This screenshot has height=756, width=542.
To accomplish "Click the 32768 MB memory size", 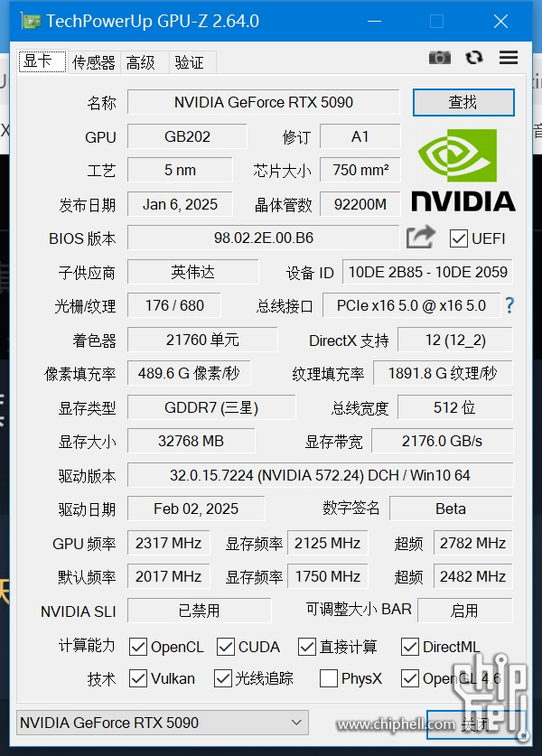I will tap(191, 441).
